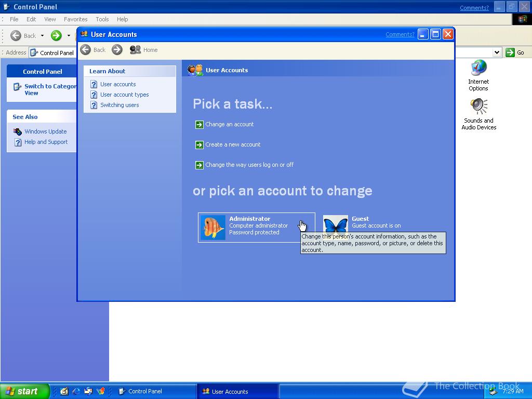This screenshot has height=399, width=532.
Task: Open Windows Update link
Action: (46, 131)
